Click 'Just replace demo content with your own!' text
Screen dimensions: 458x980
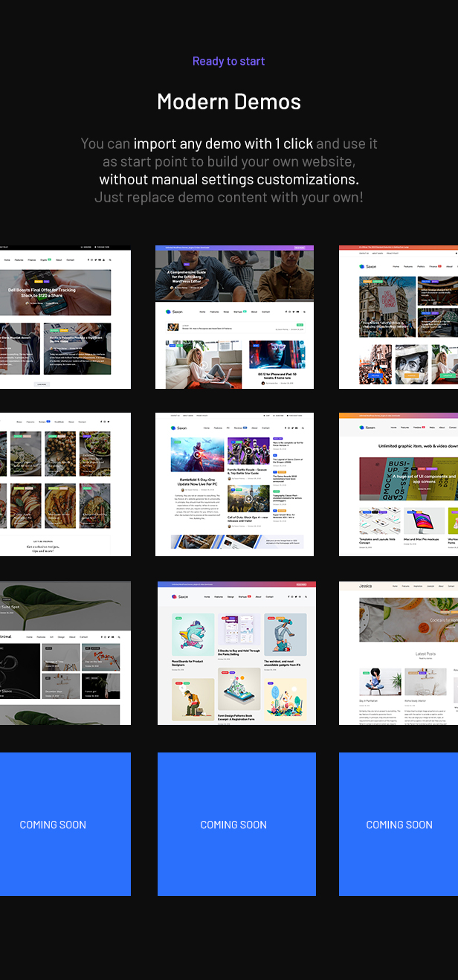(229, 197)
